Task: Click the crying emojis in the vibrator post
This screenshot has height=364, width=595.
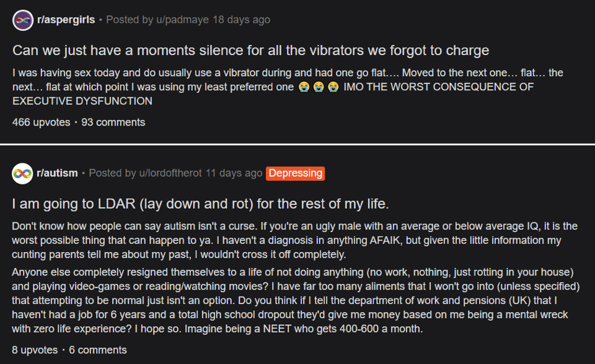Action: coord(316,87)
